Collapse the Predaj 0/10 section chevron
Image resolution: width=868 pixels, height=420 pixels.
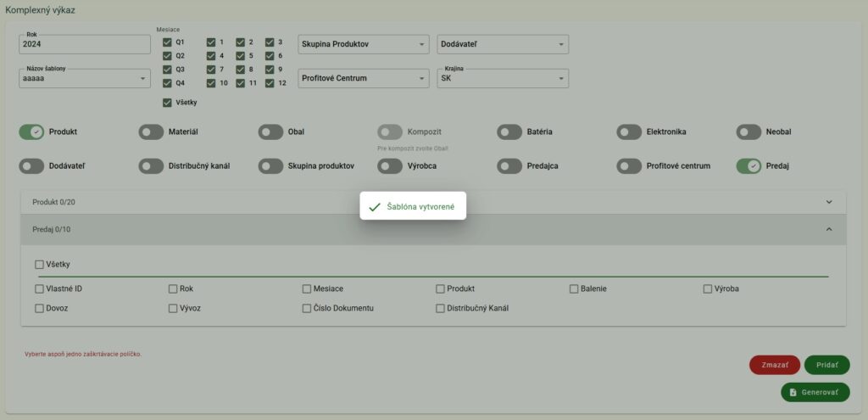[x=828, y=229]
